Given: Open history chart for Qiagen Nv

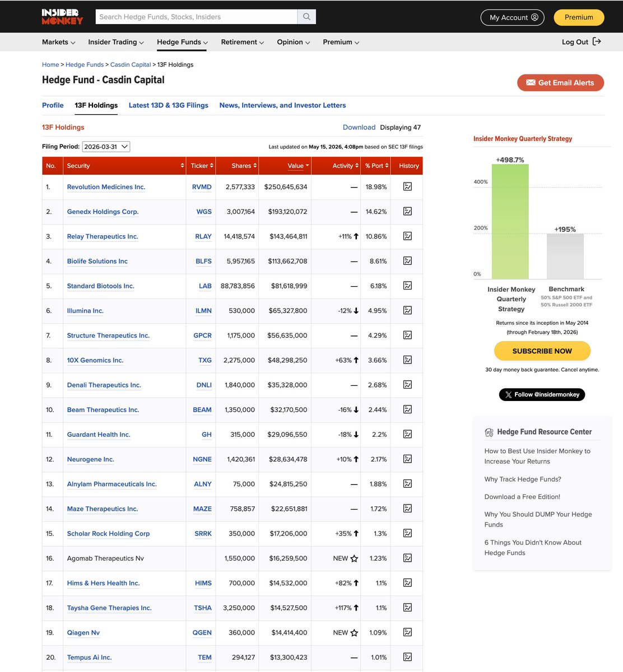Looking at the screenshot, I should point(408,632).
